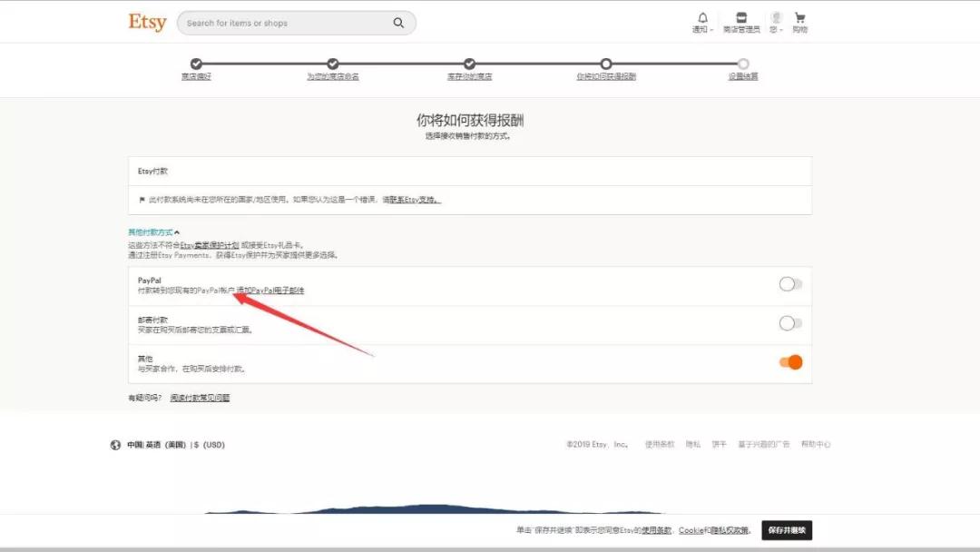
Task: Click the 通知 dropdown label
Action: [702, 29]
